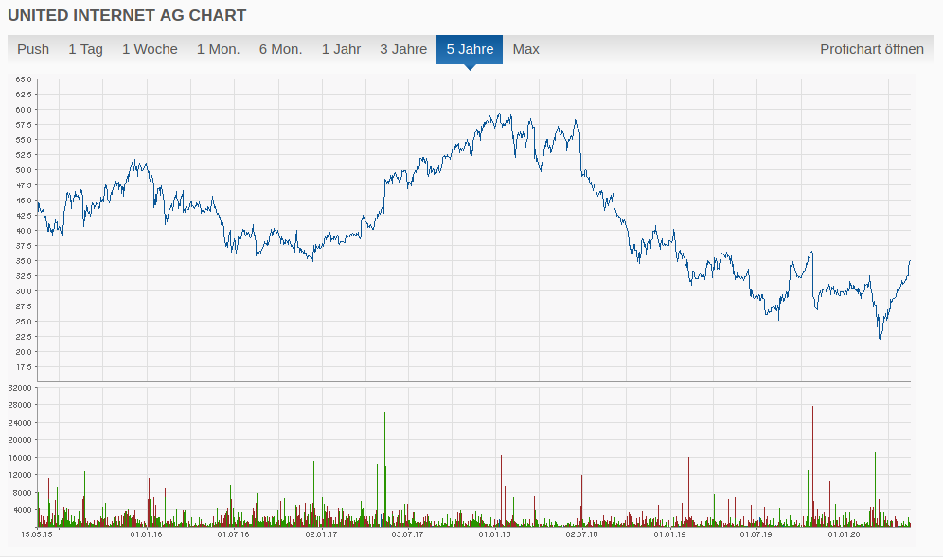Click the 15.05.15 start date label
943x560 pixels.
(x=36, y=534)
